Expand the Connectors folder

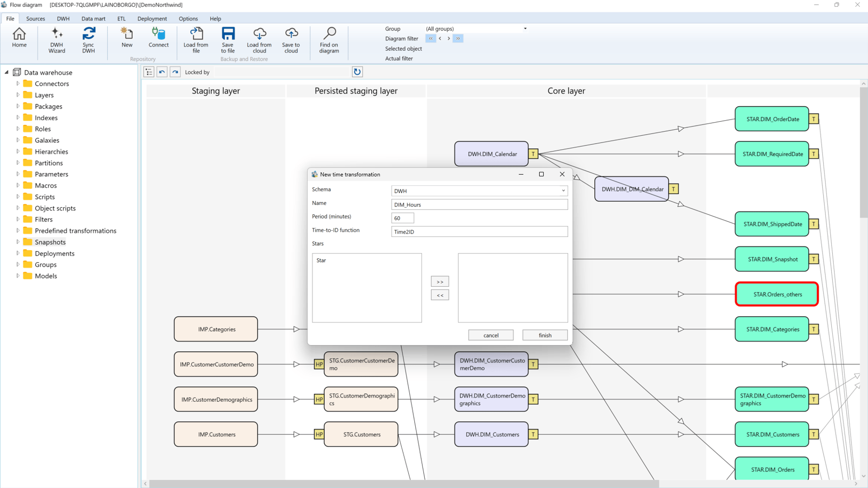click(x=18, y=84)
